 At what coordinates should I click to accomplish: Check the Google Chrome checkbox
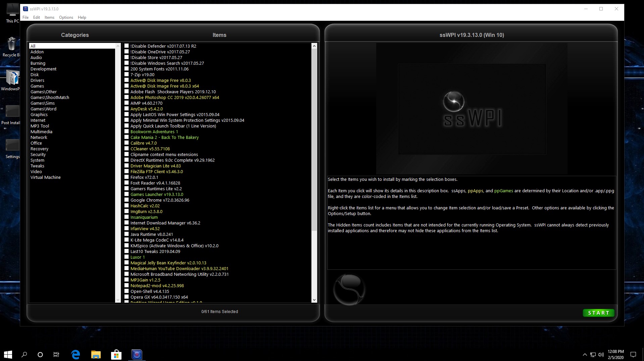pyautogui.click(x=127, y=200)
